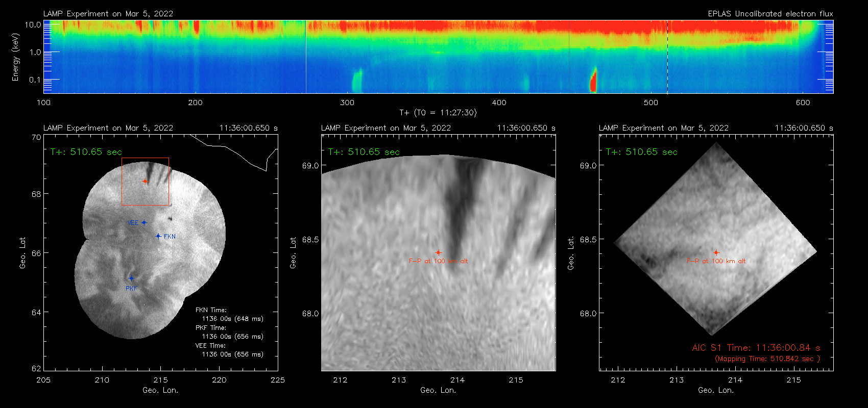Click the 'Geo. Lat' label beside middle panel

pos(293,252)
